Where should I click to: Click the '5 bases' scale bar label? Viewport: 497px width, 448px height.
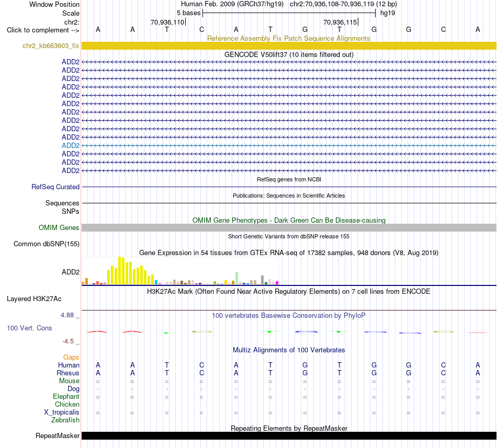tap(188, 13)
